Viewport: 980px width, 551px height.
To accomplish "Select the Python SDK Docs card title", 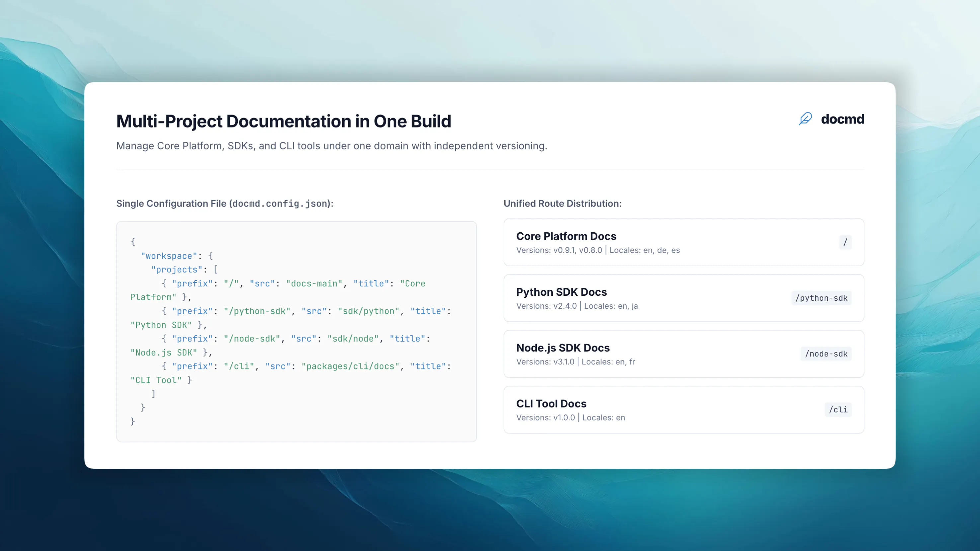I will [x=561, y=292].
